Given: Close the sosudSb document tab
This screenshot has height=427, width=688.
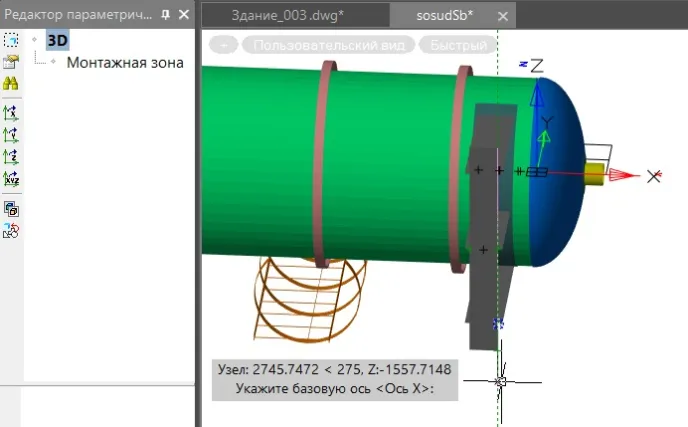Looking at the screenshot, I should (502, 16).
